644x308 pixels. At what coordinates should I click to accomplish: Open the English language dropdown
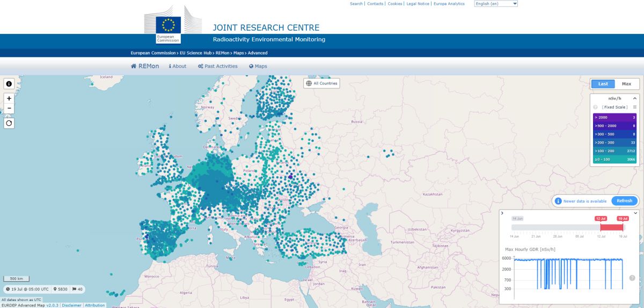(x=496, y=4)
